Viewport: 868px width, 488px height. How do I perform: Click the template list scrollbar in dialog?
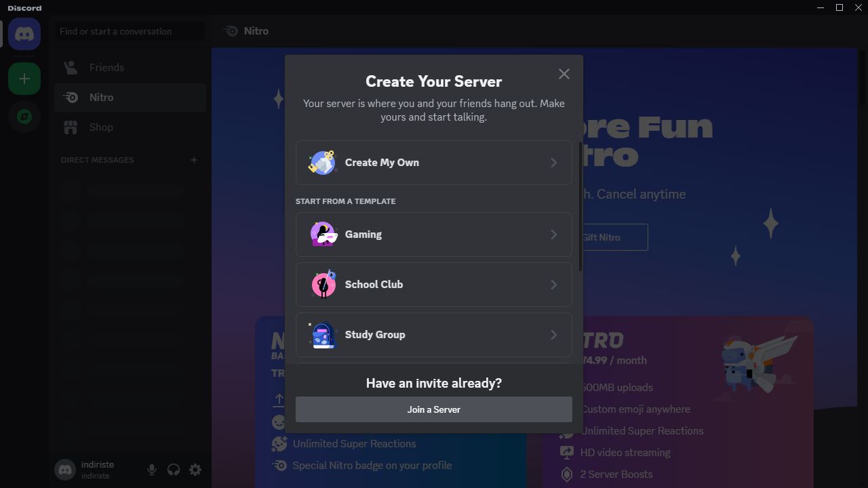(580, 207)
